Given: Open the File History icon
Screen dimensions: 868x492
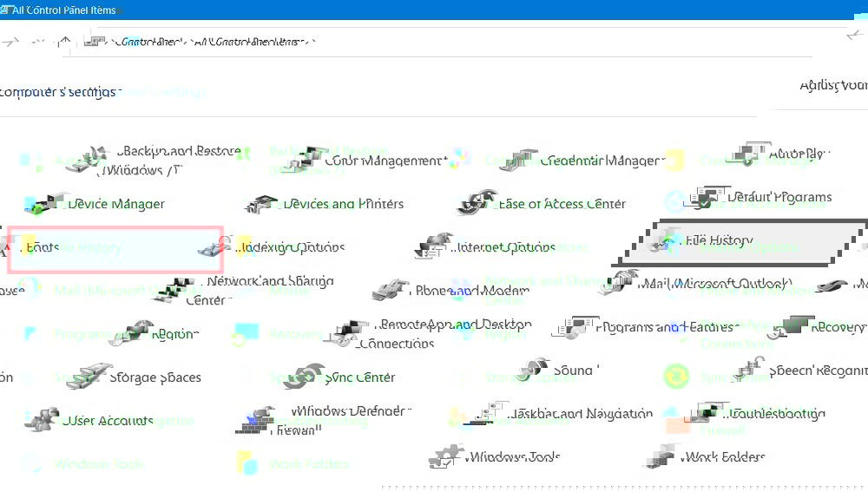Looking at the screenshot, I should (663, 240).
